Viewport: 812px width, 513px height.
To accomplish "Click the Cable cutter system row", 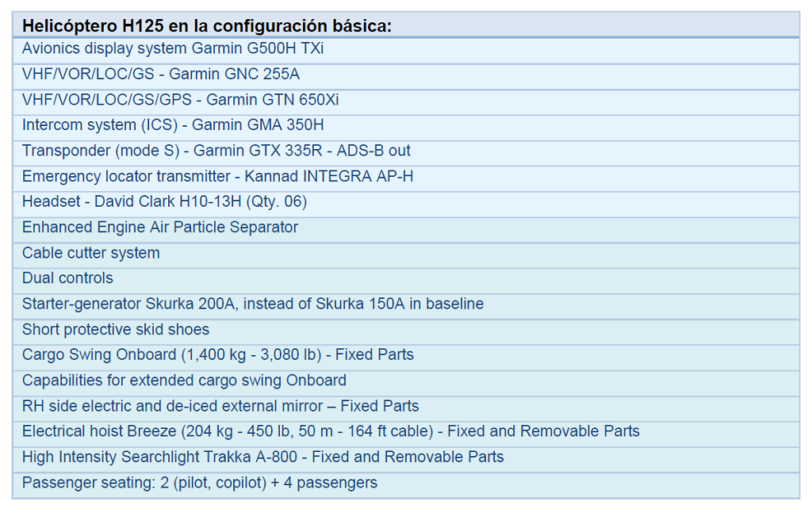I will (406, 255).
